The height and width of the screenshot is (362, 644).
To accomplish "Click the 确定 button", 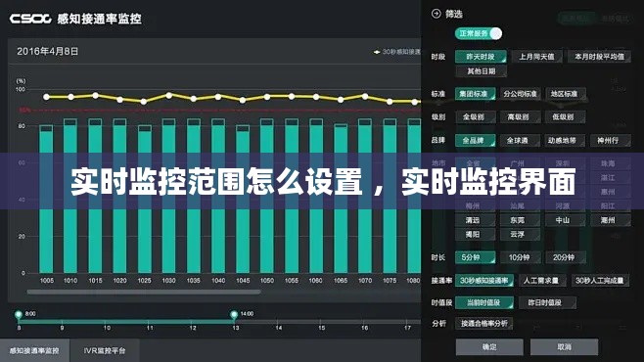I will [x=489, y=346].
